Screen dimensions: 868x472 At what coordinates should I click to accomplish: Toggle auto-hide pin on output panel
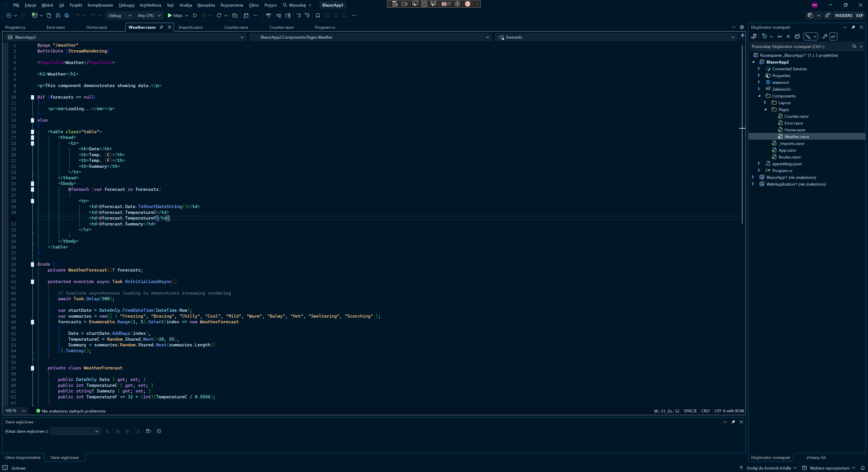[x=733, y=422]
